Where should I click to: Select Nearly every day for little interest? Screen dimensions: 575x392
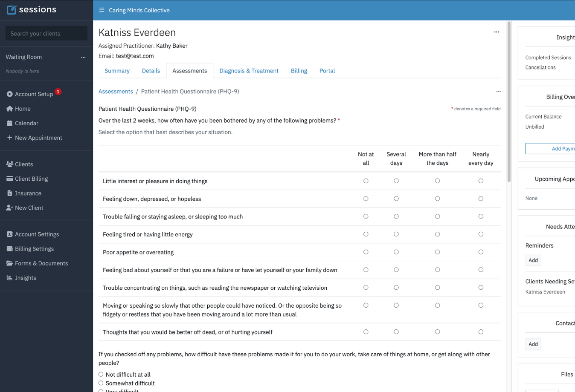(x=481, y=181)
